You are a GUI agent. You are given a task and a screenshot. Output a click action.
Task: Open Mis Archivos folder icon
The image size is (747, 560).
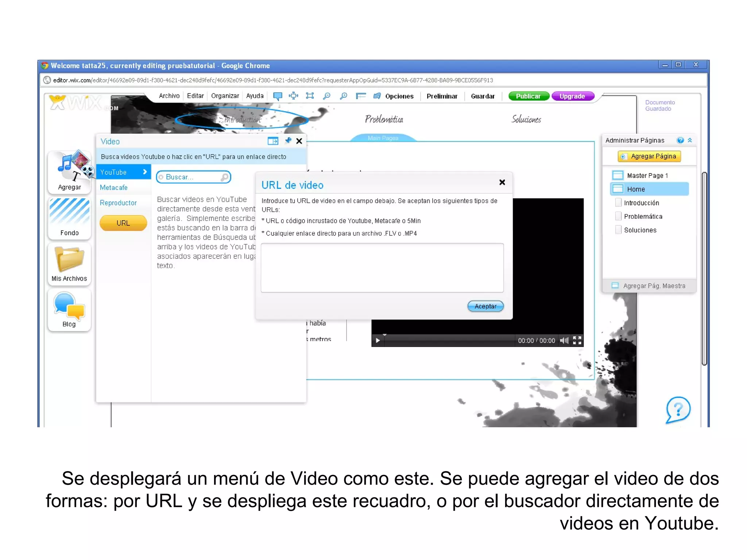69,264
